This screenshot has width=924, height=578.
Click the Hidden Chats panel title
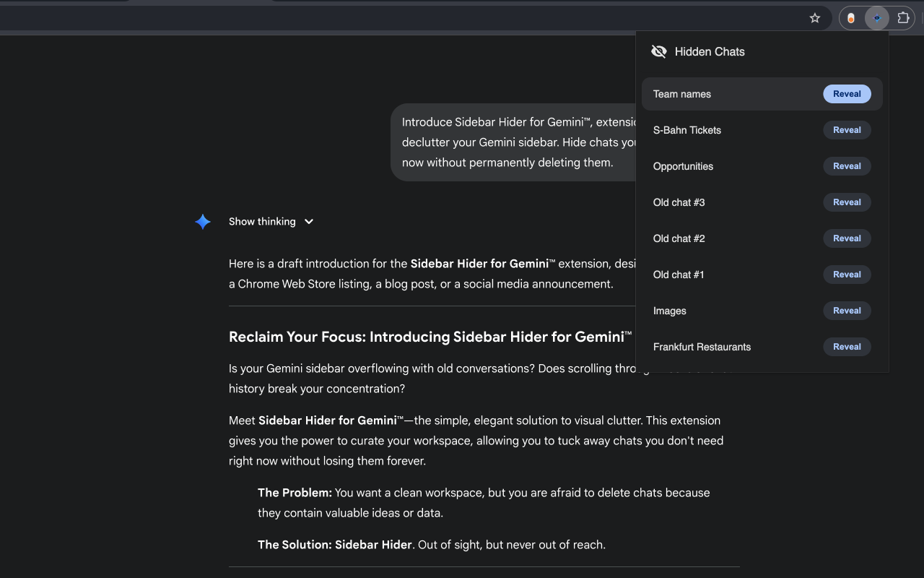(x=710, y=51)
